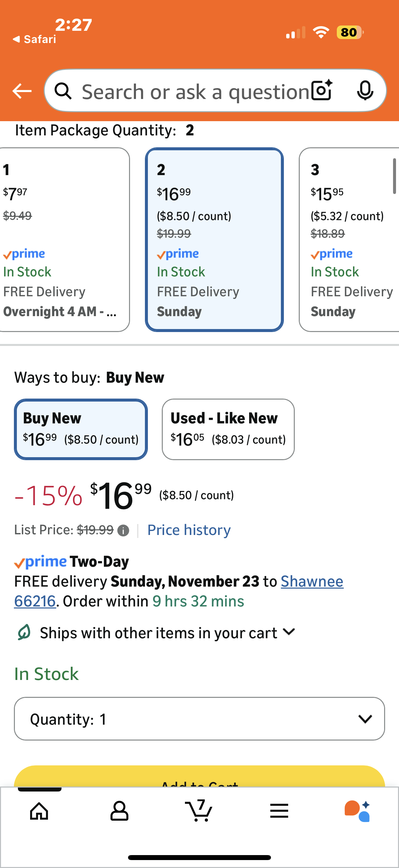Return to Safari via status bar

tap(34, 39)
